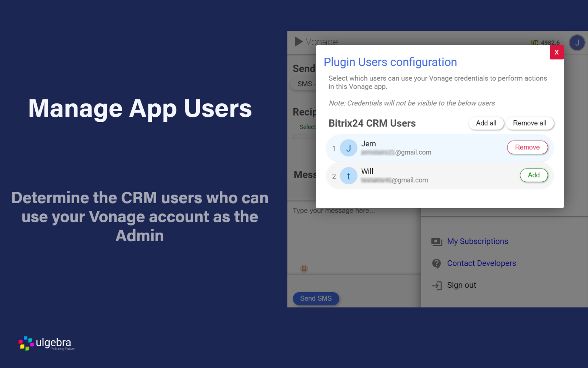Click the message text input area

coord(353,236)
